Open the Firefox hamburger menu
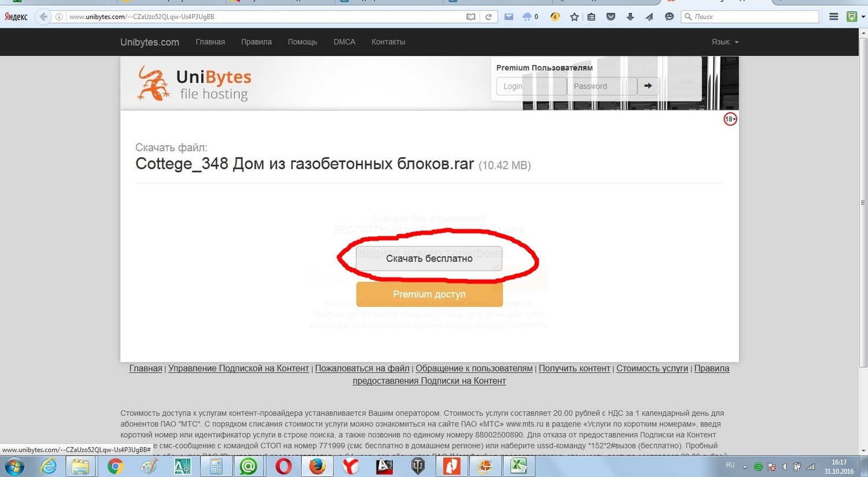 834,17
